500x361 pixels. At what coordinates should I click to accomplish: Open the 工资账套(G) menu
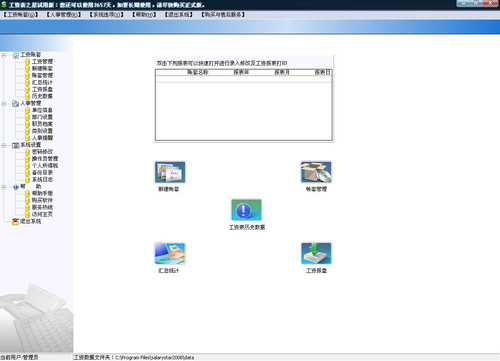[x=21, y=15]
